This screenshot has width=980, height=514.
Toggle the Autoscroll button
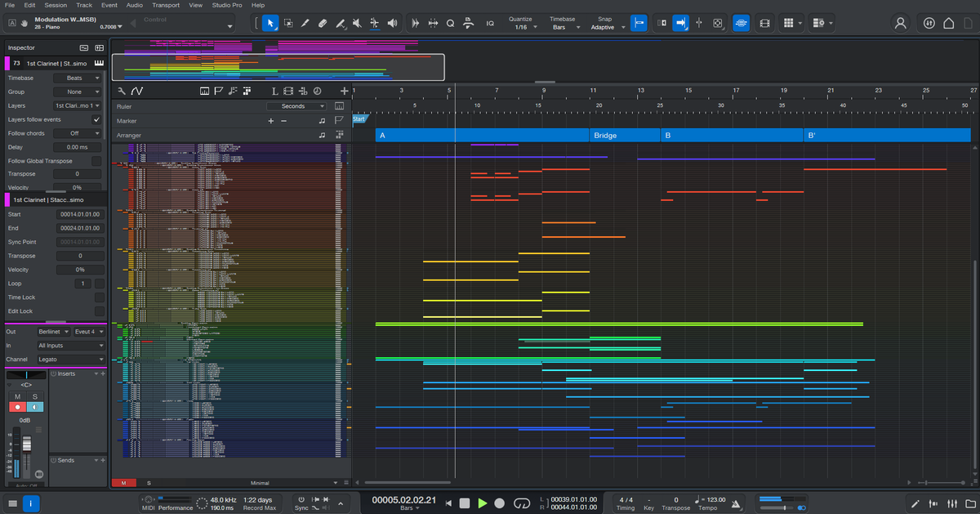pos(680,23)
